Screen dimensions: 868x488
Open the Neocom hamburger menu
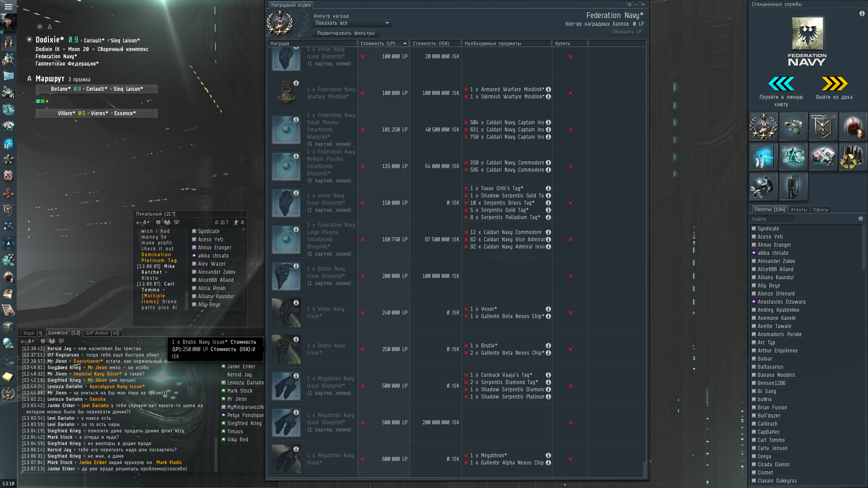(8, 7)
